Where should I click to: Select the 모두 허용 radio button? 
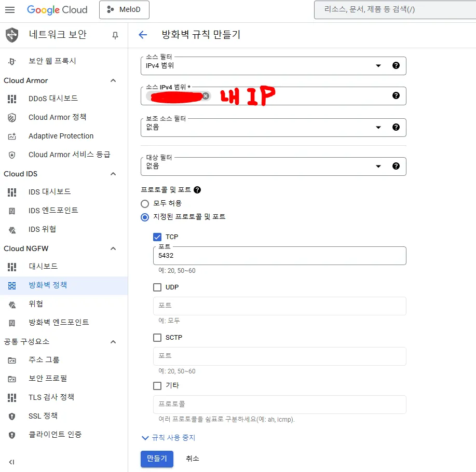pyautogui.click(x=145, y=203)
